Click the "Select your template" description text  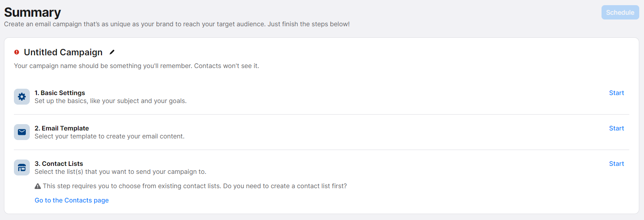[x=110, y=136]
